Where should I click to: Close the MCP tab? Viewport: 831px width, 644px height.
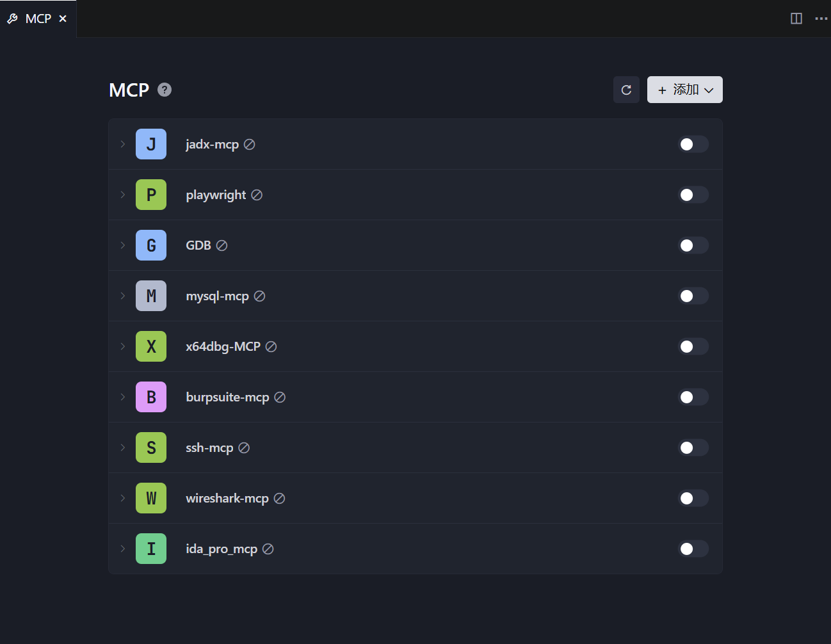coord(63,19)
